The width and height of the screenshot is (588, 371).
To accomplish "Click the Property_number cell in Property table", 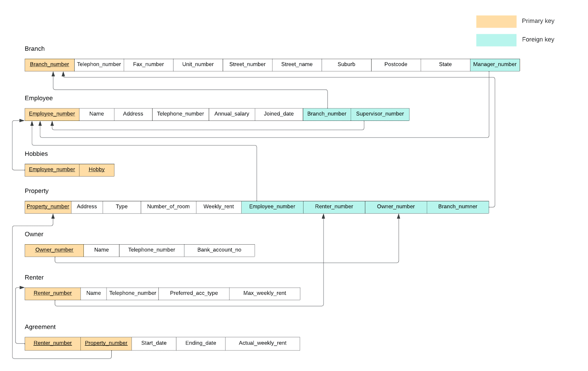I will (47, 206).
